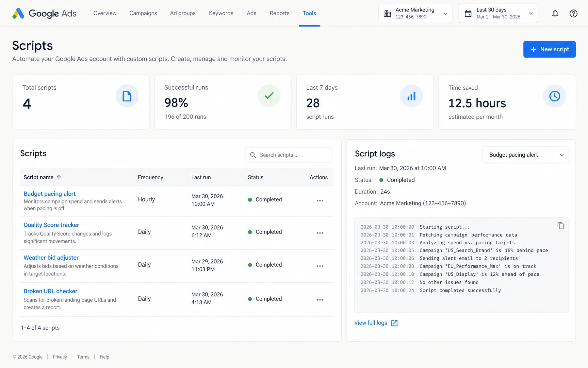Viewport: 588px width, 368px height.
Task: Open the help question mark icon
Action: click(573, 13)
